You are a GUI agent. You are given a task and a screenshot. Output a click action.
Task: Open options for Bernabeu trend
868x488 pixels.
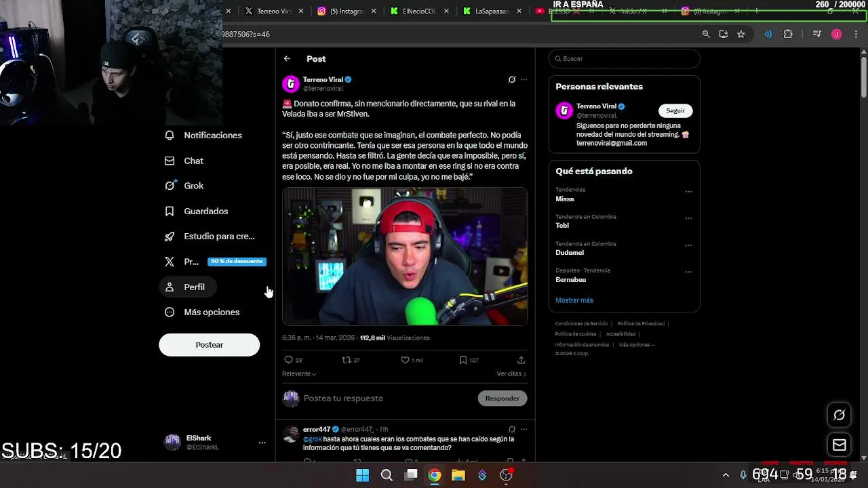click(x=688, y=272)
